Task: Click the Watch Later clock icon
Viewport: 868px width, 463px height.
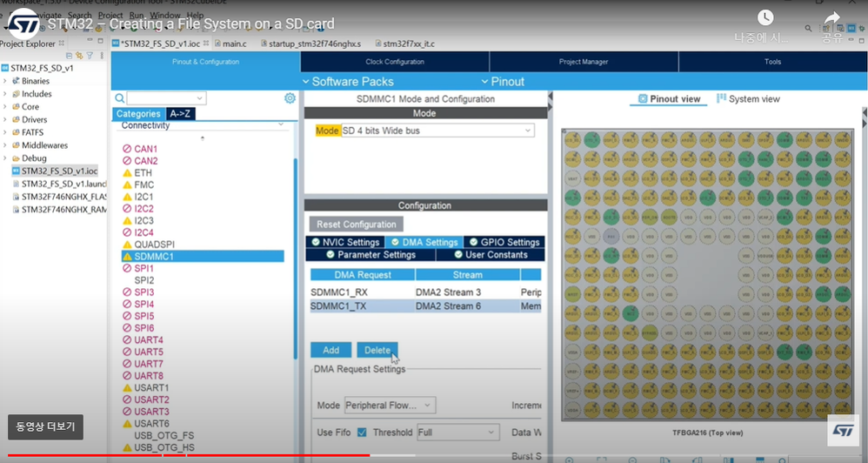Action: [x=765, y=17]
